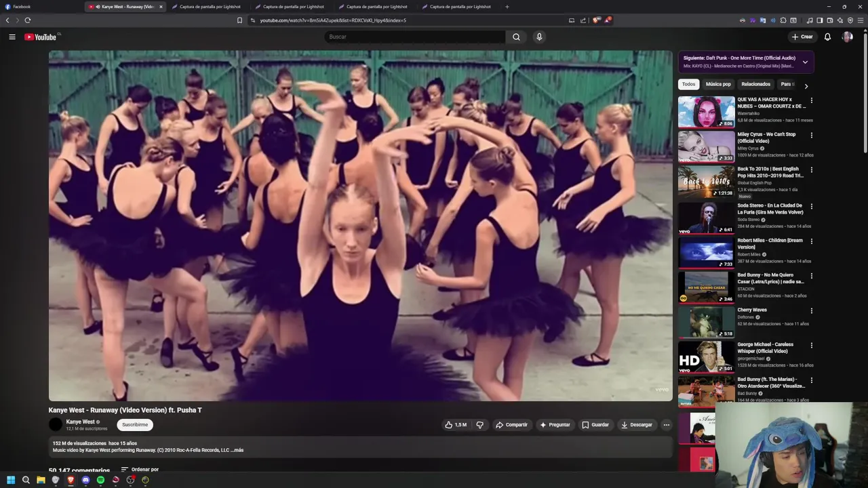Open Brave Shields lion icon
Image resolution: width=868 pixels, height=488 pixels.
click(596, 20)
